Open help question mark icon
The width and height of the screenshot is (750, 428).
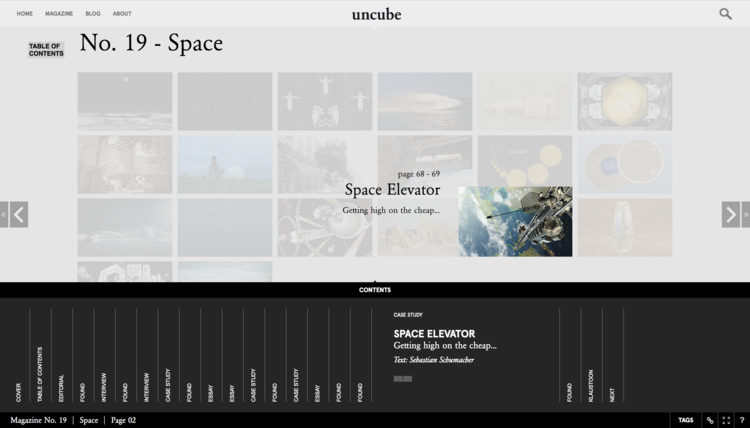pyautogui.click(x=742, y=420)
